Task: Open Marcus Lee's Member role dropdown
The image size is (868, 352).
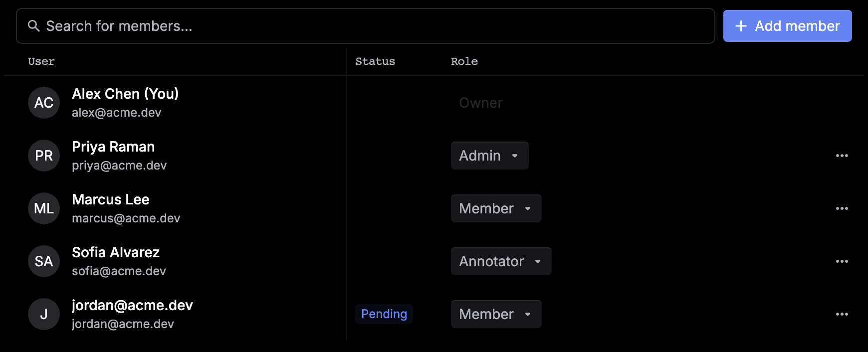Action: (496, 208)
